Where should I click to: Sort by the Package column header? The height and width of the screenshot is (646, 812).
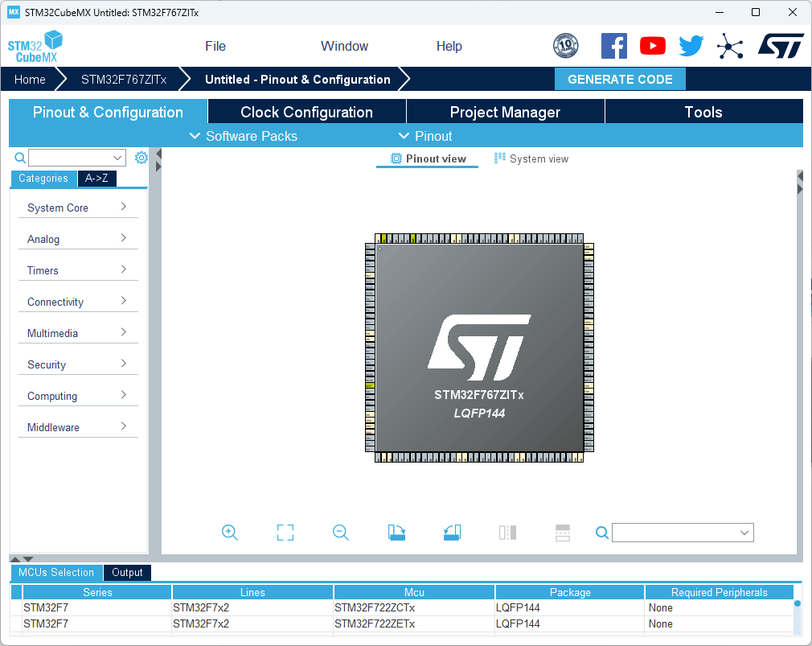tap(570, 592)
